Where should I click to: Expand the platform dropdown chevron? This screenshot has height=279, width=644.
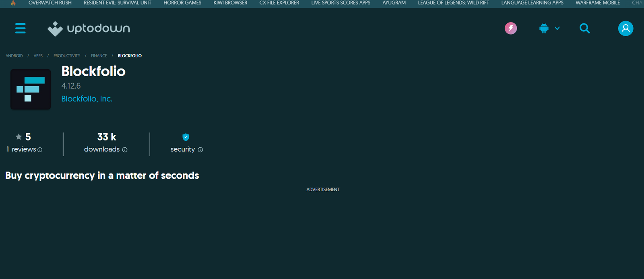click(557, 28)
